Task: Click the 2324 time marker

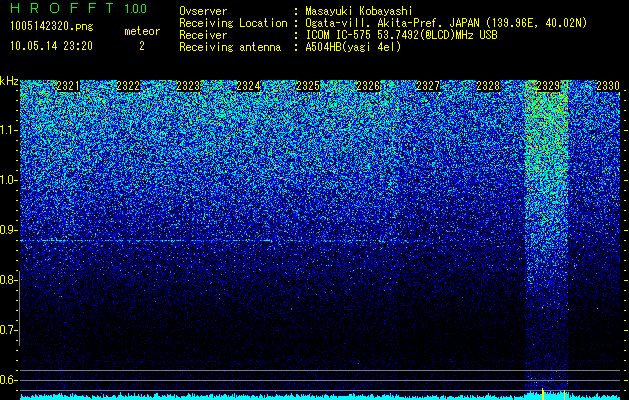Action: coord(248,86)
